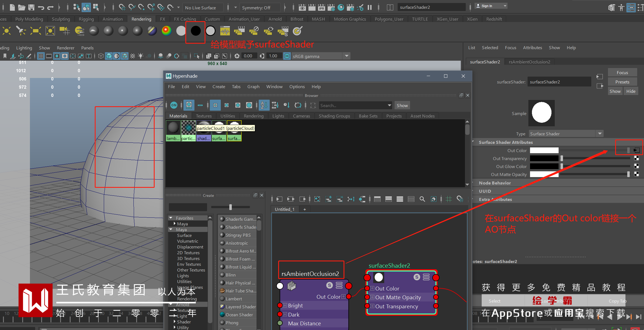The image size is (644, 330).
Task: Open the sRGB gamma view transform dropdown
Action: click(x=347, y=56)
